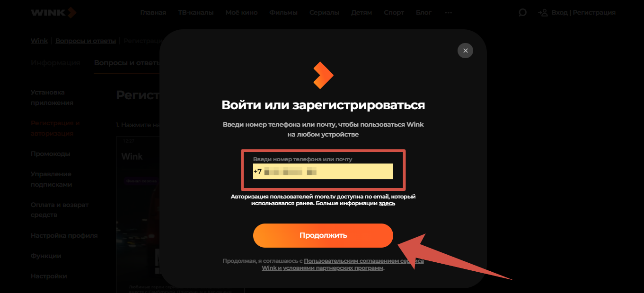Screen dimensions: 644x293
Task: Click the Wink logo in header
Action: coord(53,13)
